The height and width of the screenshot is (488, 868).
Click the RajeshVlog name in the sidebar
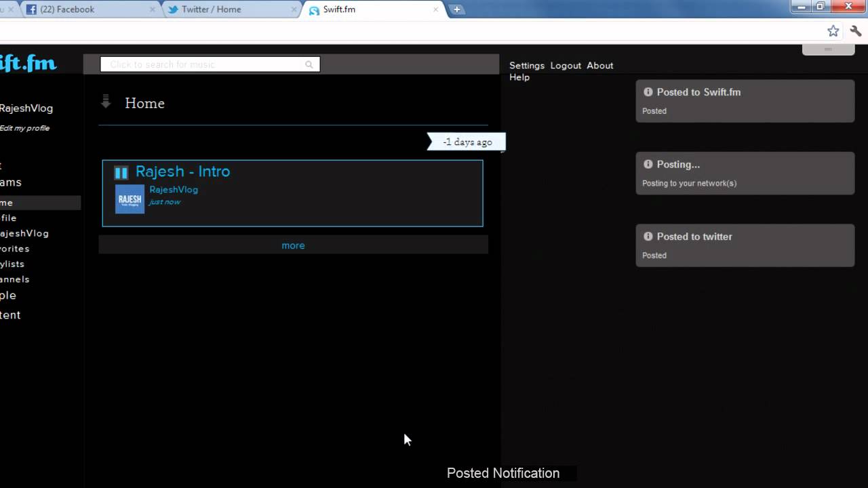coord(26,108)
